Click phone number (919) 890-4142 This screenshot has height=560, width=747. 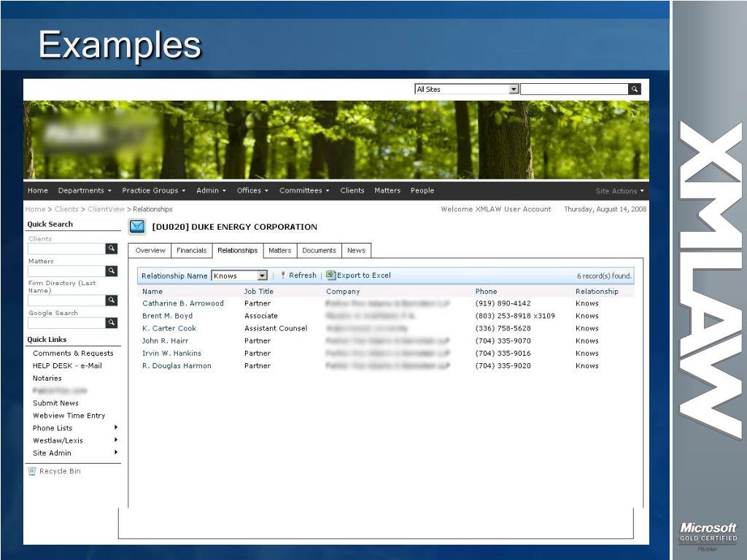pyautogui.click(x=503, y=303)
